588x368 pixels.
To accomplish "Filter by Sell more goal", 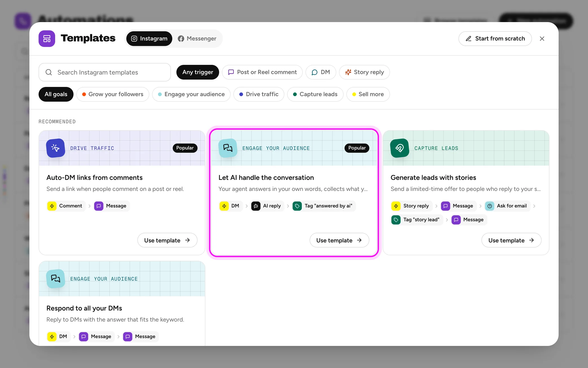I will click(x=368, y=94).
